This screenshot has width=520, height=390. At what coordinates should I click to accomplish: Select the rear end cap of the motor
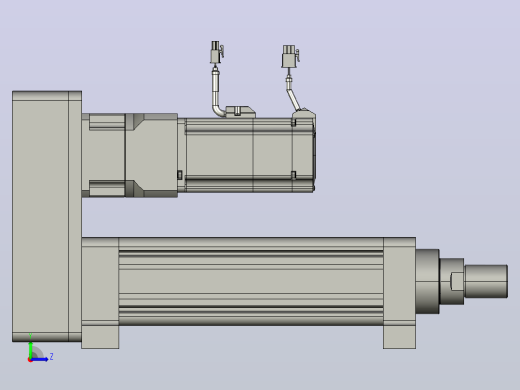[x=304, y=153]
